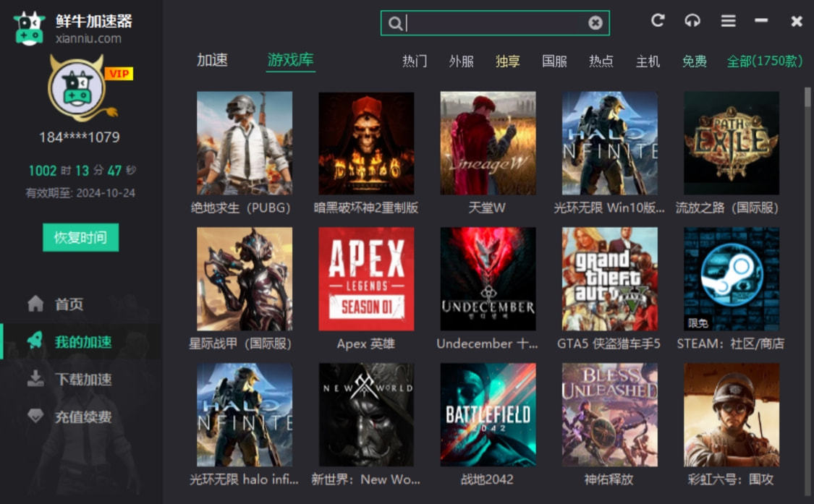Click the magnifier search icon
This screenshot has width=814, height=504.
[x=395, y=23]
